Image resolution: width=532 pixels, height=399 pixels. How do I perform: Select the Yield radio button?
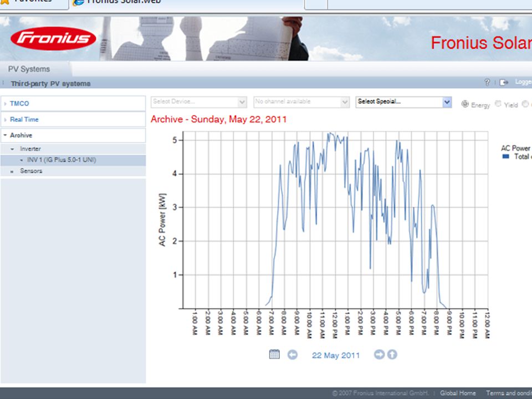tap(498, 104)
